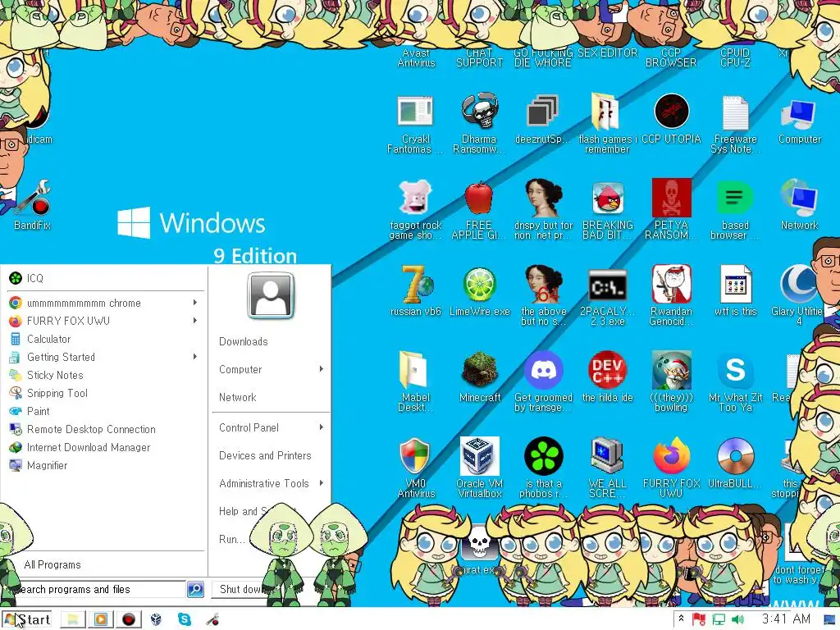Image resolution: width=840 pixels, height=630 pixels.
Task: Open the VMO Antivirus shield icon
Action: [x=414, y=456]
